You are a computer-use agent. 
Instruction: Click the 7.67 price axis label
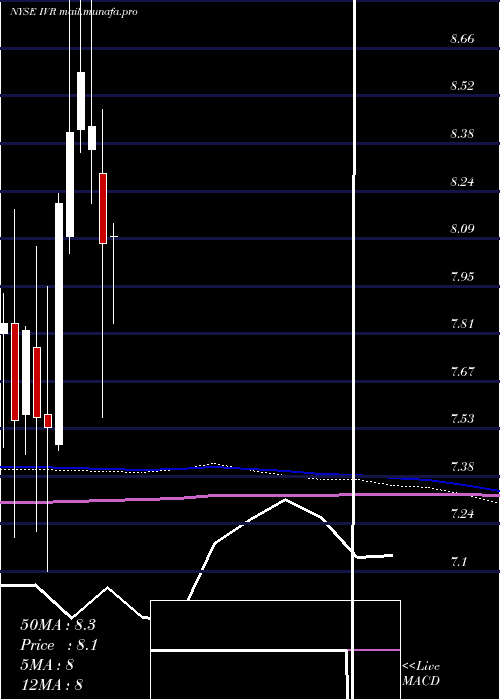(462, 371)
